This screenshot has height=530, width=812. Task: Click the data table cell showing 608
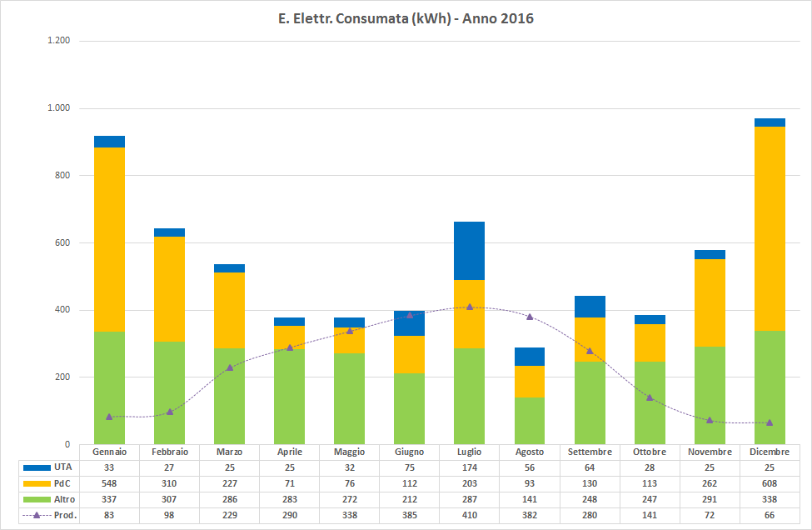tap(770, 483)
